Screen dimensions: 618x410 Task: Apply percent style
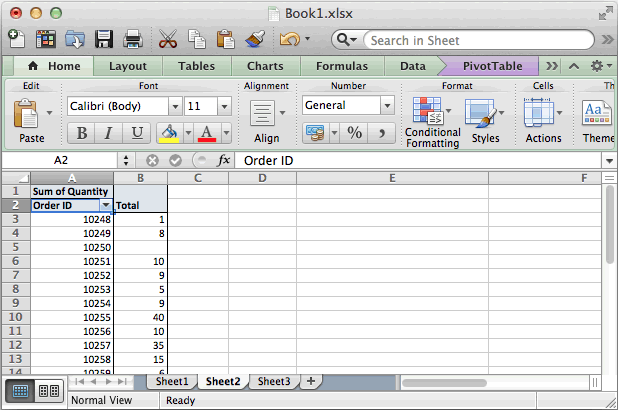(354, 133)
